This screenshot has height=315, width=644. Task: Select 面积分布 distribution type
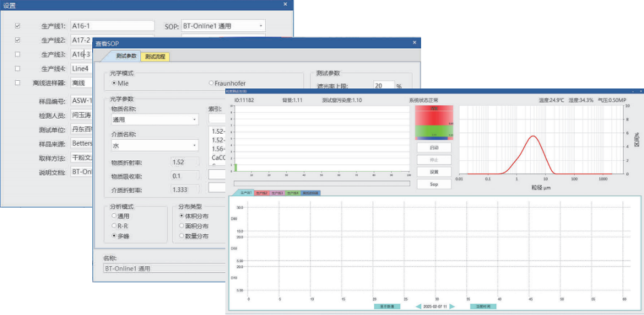click(x=181, y=225)
